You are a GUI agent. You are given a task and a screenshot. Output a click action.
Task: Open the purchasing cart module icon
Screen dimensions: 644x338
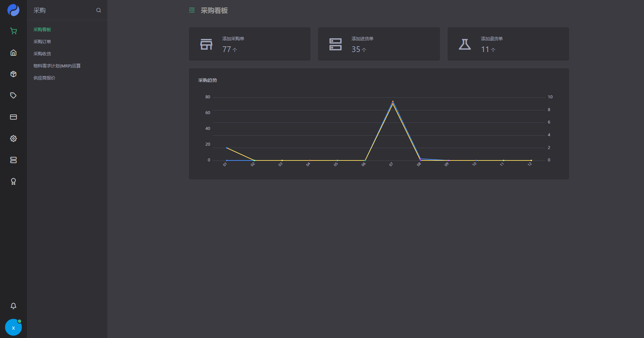(13, 31)
